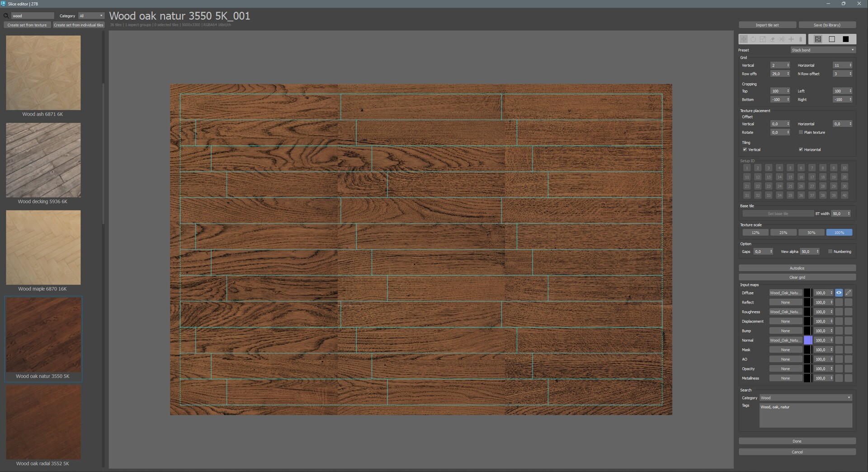
Task: Click the pencil edit icon for Diffuse
Action: pyautogui.click(x=848, y=293)
